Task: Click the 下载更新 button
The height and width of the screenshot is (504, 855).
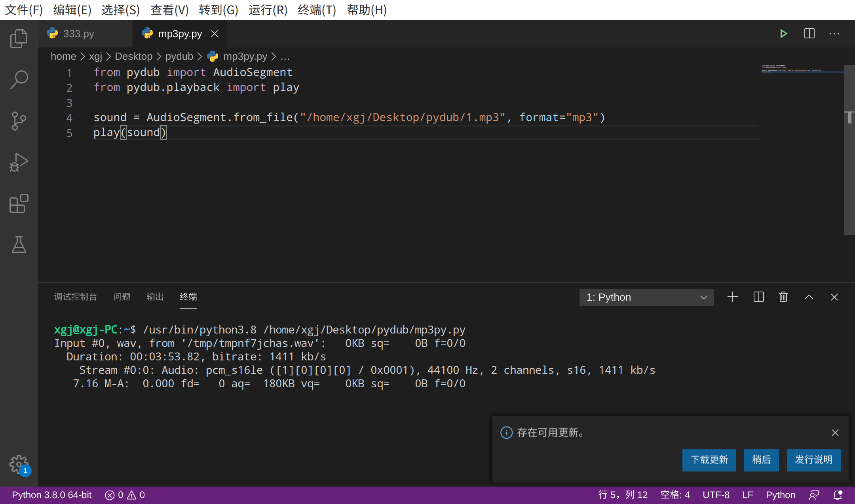Action: [709, 460]
